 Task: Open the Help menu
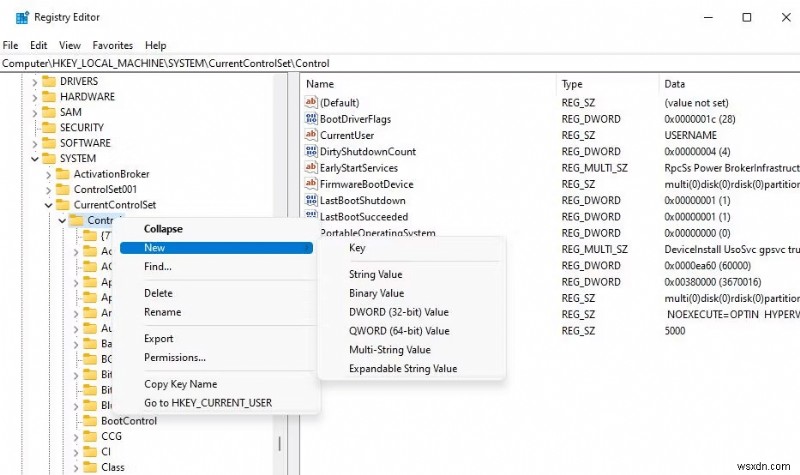point(156,45)
